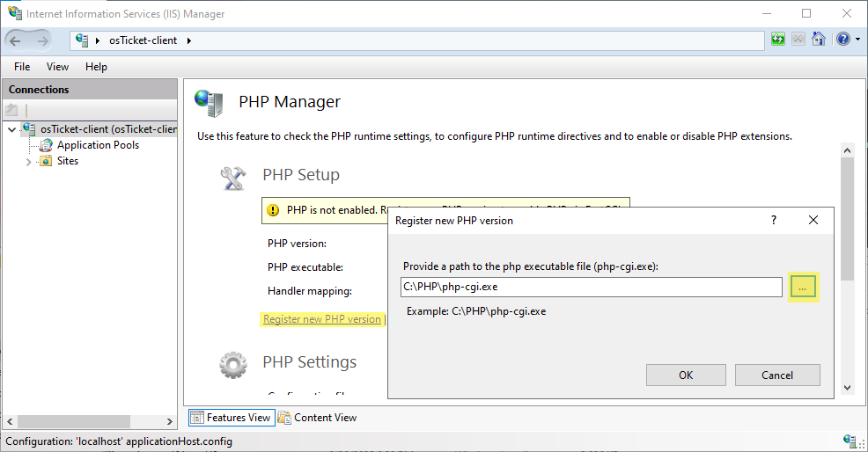The width and height of the screenshot is (868, 452).
Task: Click the IIS Manager title bar icon
Action: click(15, 13)
